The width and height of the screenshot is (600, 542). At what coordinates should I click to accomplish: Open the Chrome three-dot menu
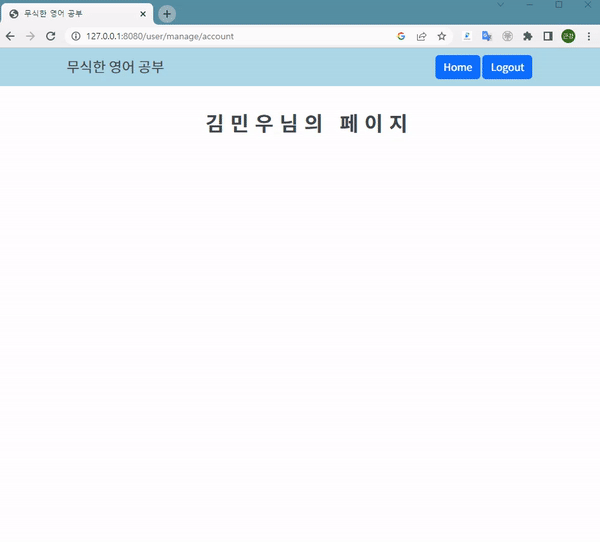click(589, 36)
